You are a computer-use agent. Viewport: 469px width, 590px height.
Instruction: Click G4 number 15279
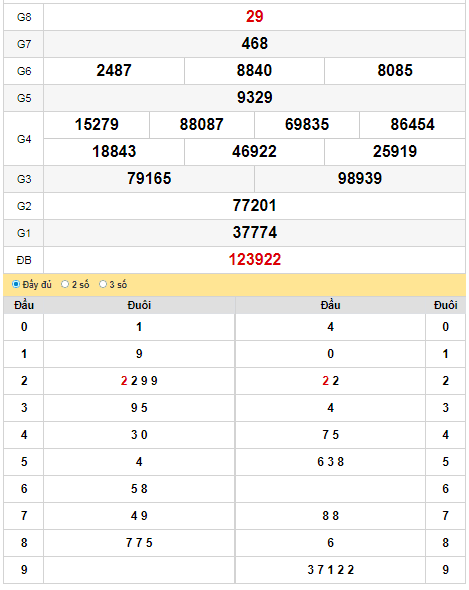point(97,125)
